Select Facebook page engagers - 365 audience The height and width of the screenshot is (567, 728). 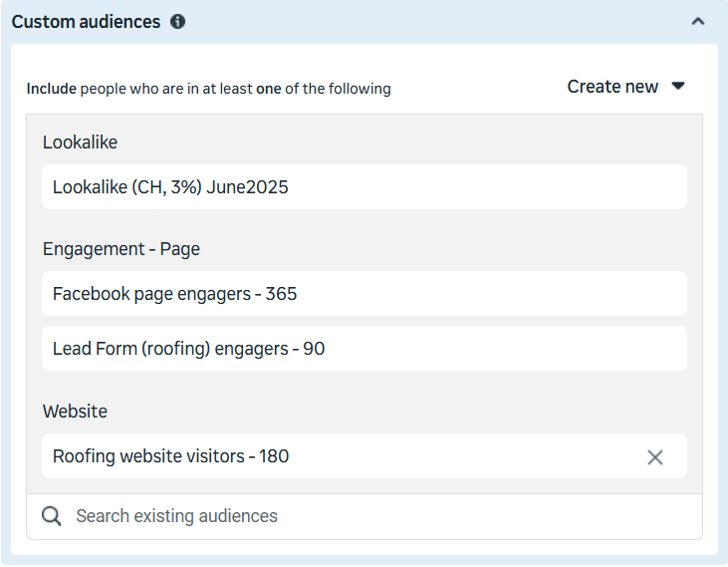pyautogui.click(x=174, y=294)
